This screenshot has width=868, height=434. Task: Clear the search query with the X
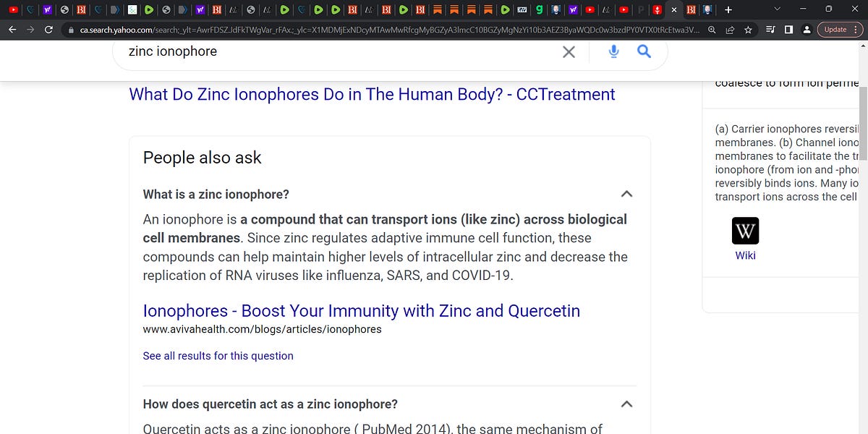point(569,51)
